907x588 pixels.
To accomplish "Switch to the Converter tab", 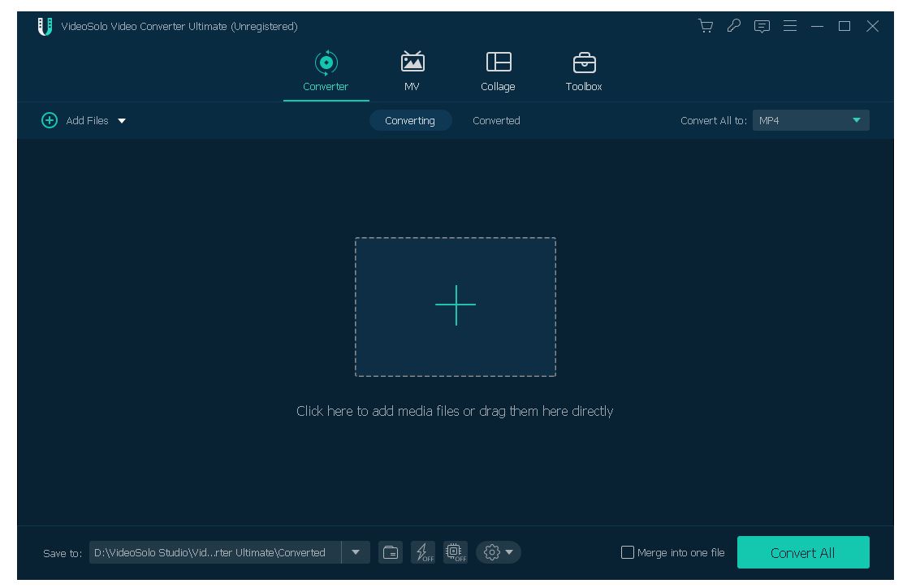I will 326,71.
